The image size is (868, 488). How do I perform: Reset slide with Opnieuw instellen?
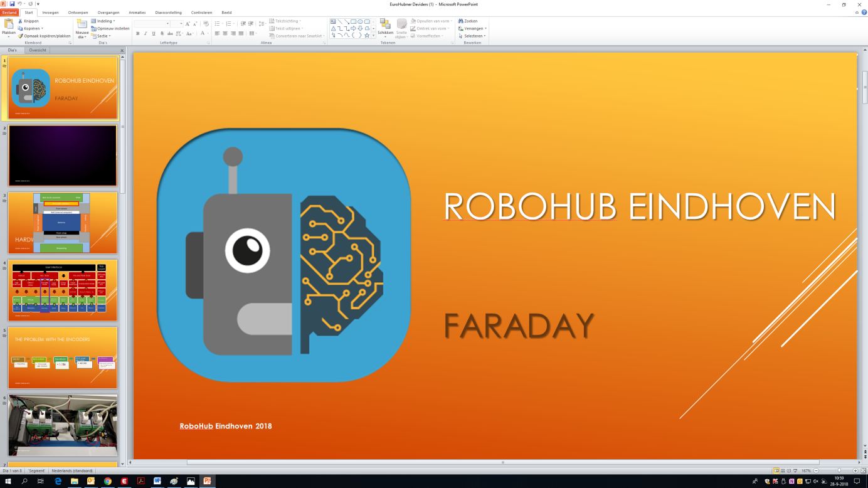tap(110, 28)
